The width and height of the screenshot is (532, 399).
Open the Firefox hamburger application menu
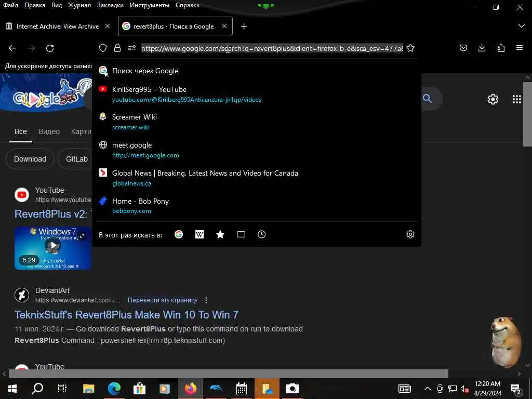pyautogui.click(x=520, y=48)
